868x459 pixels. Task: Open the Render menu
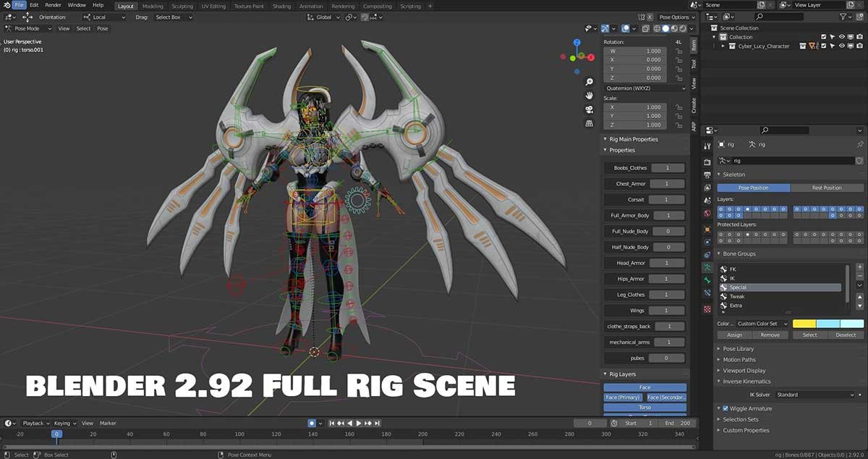52,4
